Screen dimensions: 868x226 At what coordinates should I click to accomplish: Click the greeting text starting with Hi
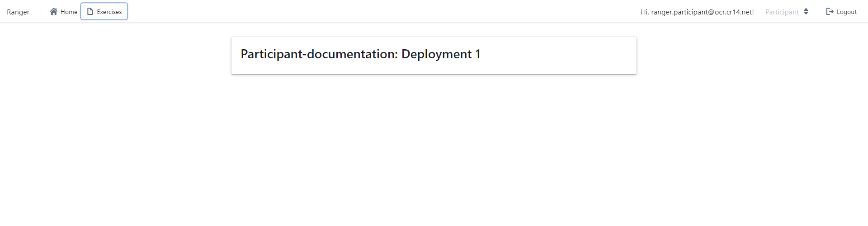[644, 12]
